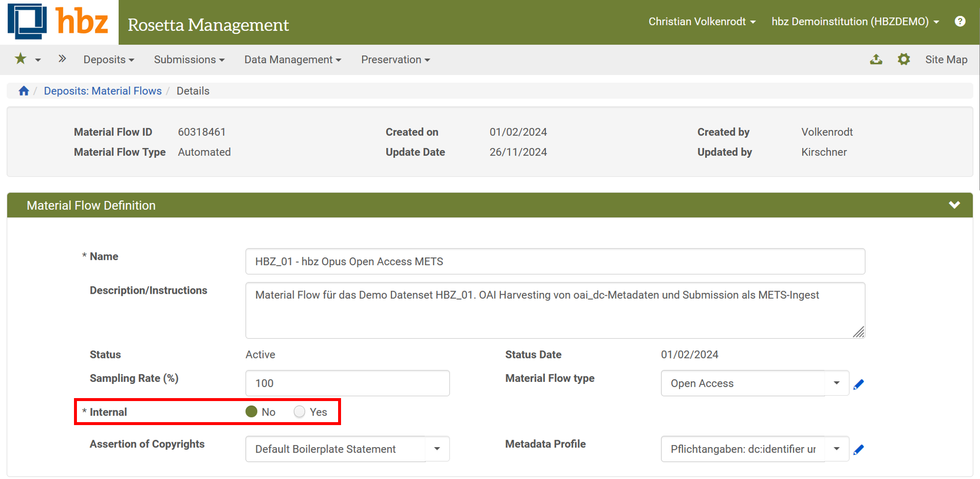Click the Sampling Rate input field
Image resolution: width=980 pixels, height=479 pixels.
(347, 383)
